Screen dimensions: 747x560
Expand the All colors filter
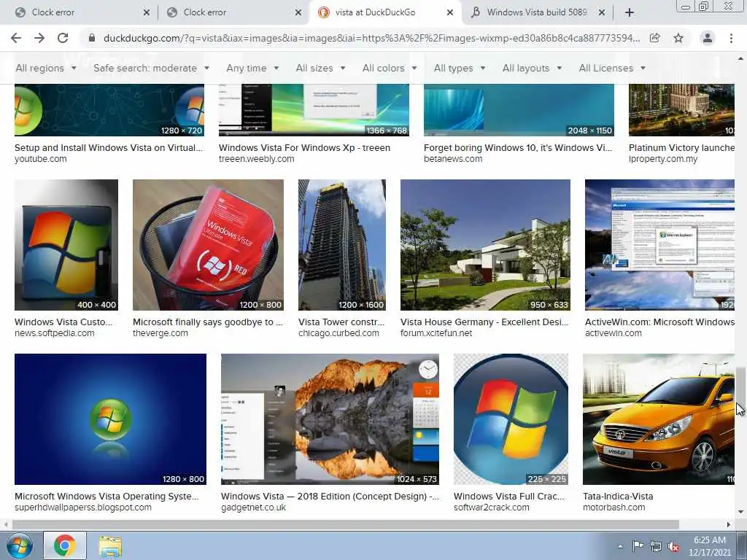(x=390, y=68)
